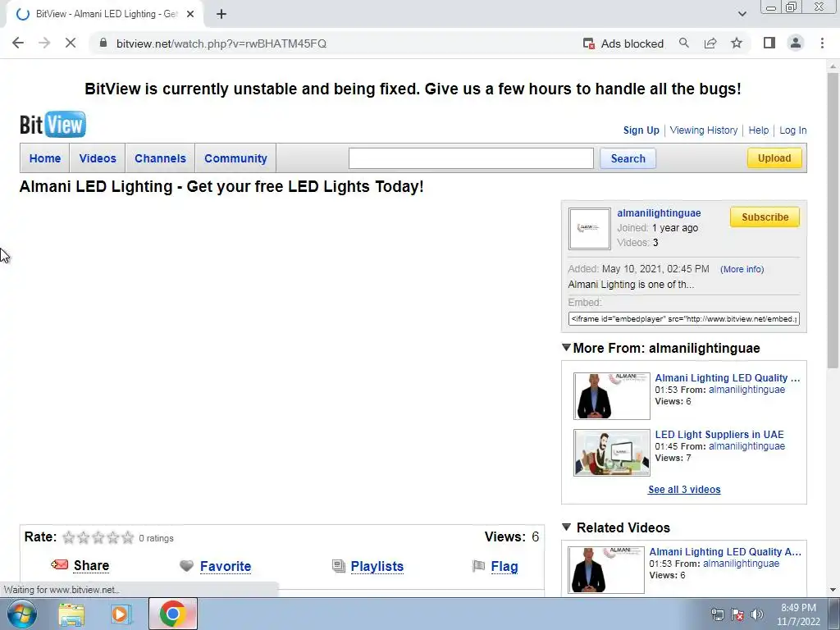Screen dimensions: 840x630
Task: Bookmark this page with the star icon
Action: coord(737,43)
